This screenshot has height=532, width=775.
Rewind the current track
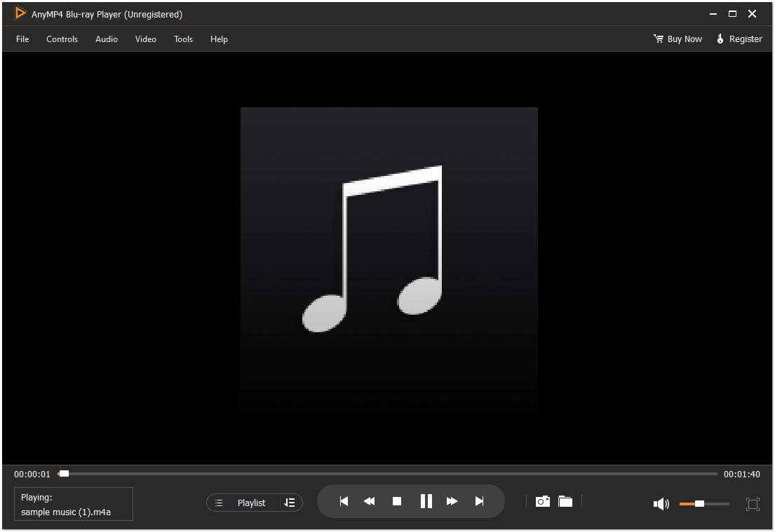coord(370,500)
